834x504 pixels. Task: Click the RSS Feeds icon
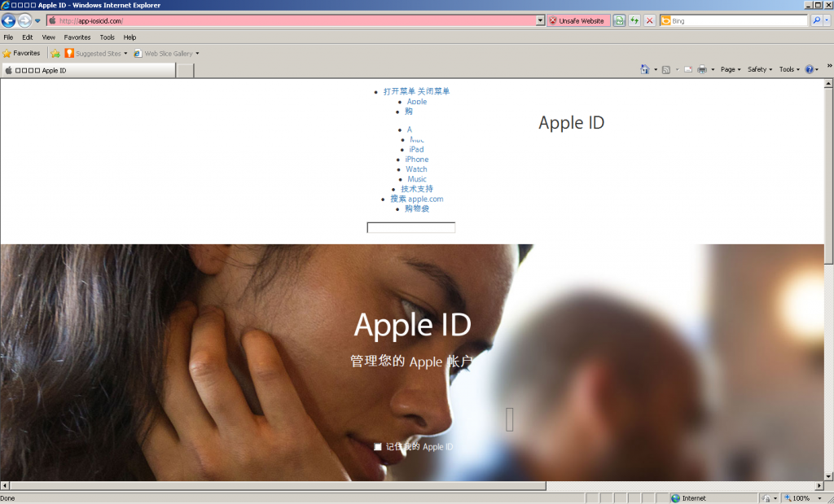pyautogui.click(x=666, y=70)
